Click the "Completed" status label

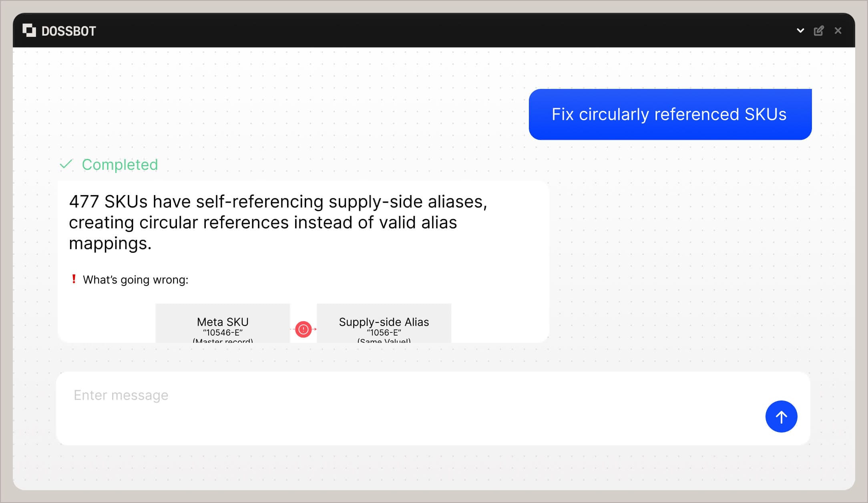(120, 165)
